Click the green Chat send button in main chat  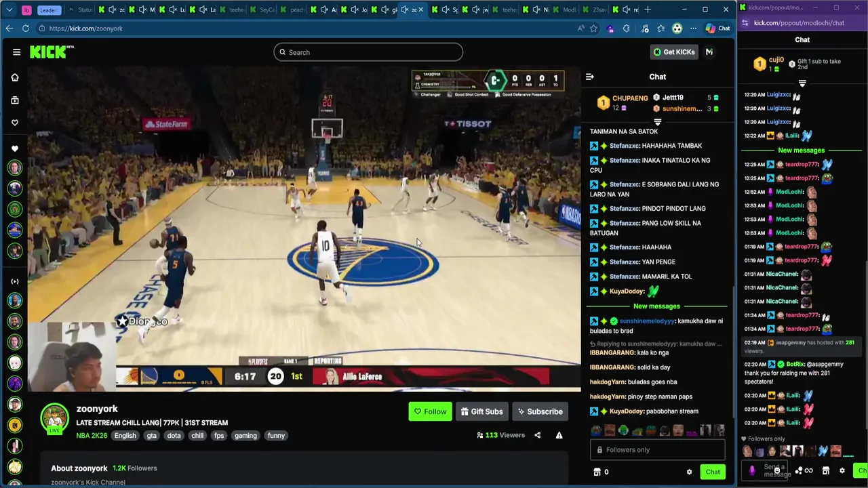[713, 472]
